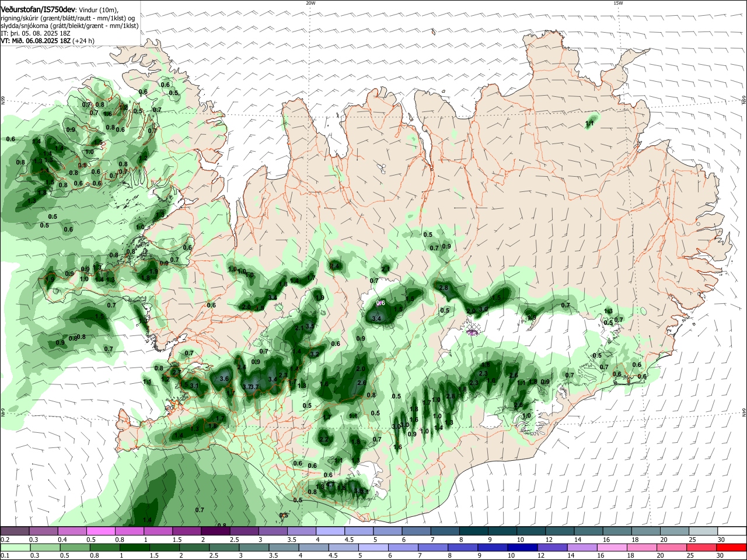Pick the deep blue rain swatch between 10 and 12
Screen dimensions: 747x560
[522, 548]
